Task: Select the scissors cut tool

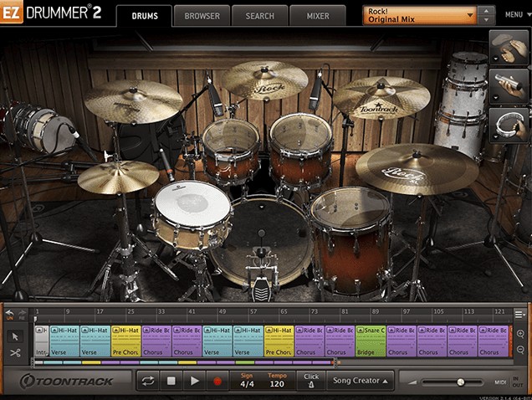Action: (15, 353)
